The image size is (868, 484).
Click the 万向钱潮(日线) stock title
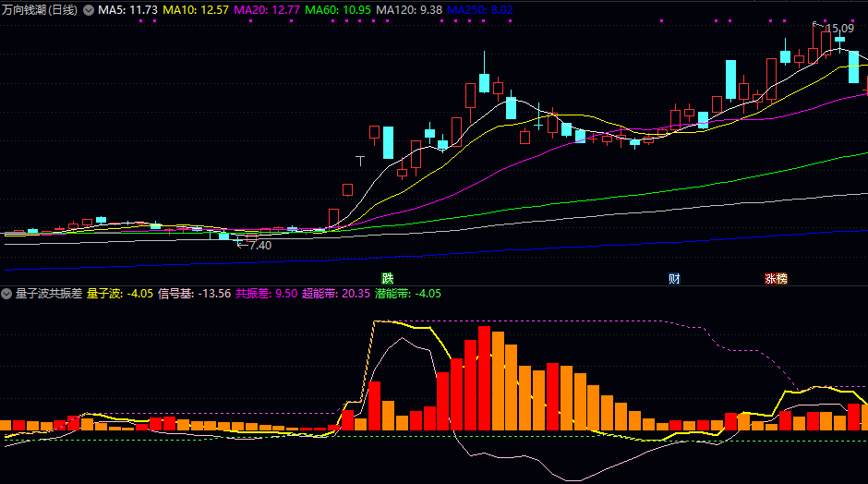click(x=42, y=10)
